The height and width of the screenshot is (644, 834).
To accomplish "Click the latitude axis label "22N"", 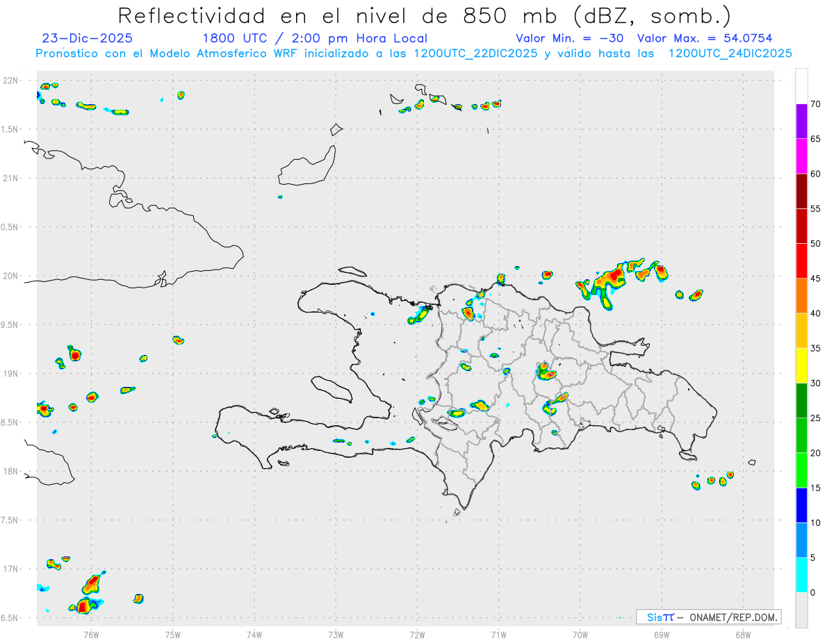I will (x=11, y=81).
